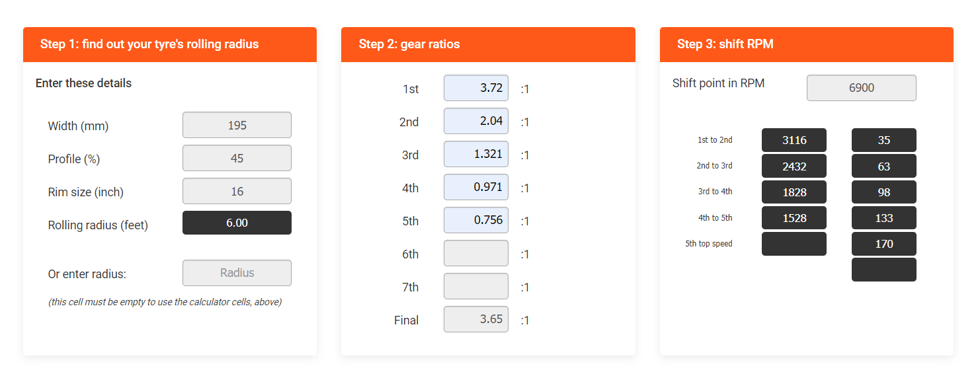The image size is (980, 374).
Task: Click the 5th top speed value 170
Action: (883, 244)
